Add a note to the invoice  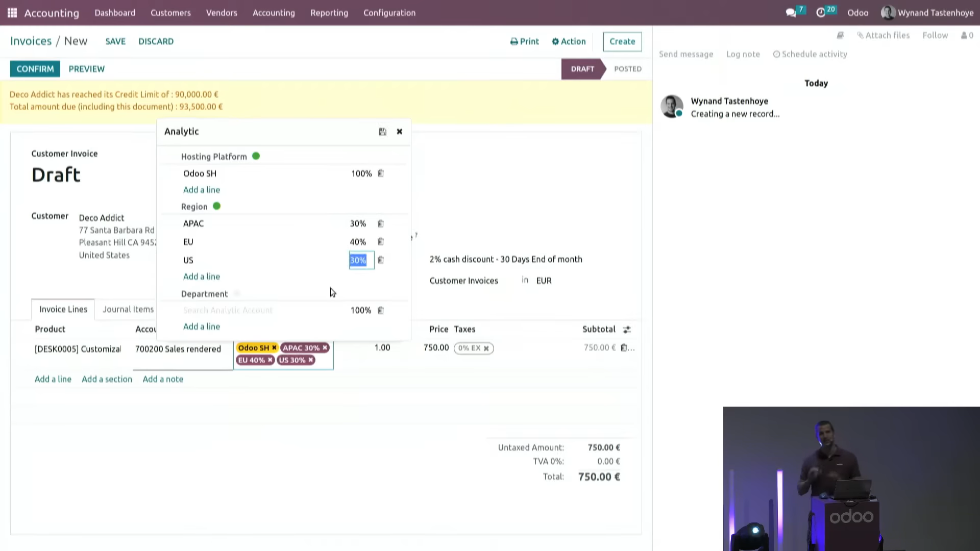[163, 379]
